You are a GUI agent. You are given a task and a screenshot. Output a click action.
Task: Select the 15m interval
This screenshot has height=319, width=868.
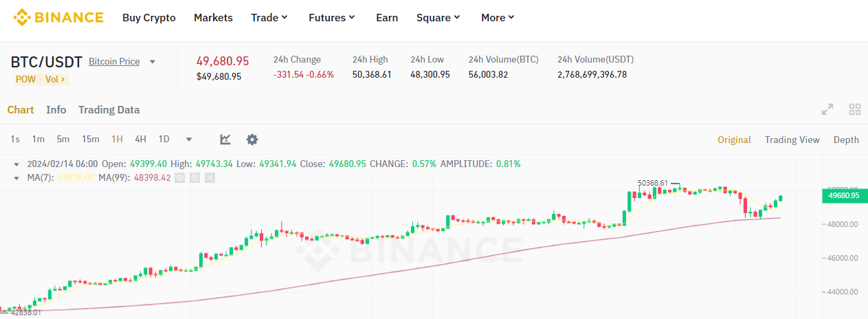[91, 140]
